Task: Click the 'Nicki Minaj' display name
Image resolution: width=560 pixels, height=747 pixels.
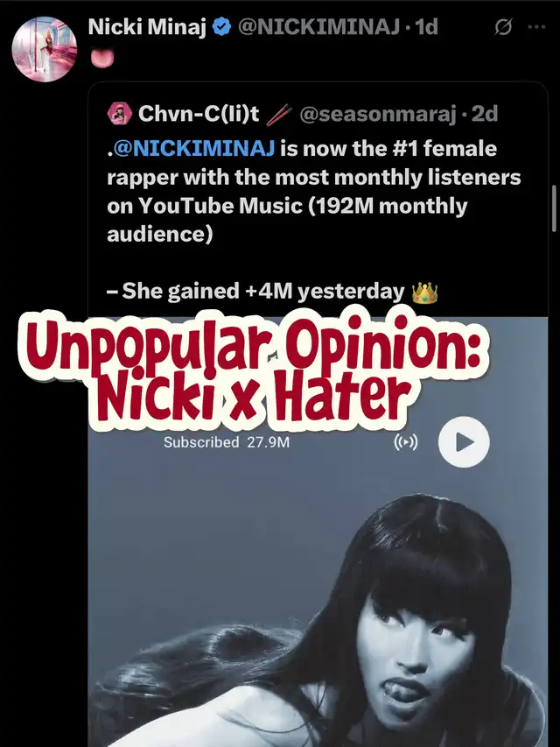Action: click(147, 27)
